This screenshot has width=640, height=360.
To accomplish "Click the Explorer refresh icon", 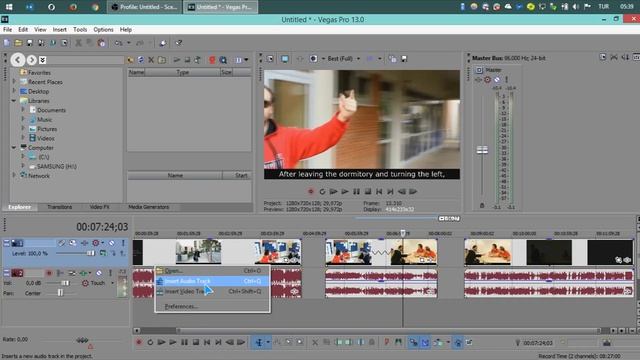I will [x=141, y=60].
